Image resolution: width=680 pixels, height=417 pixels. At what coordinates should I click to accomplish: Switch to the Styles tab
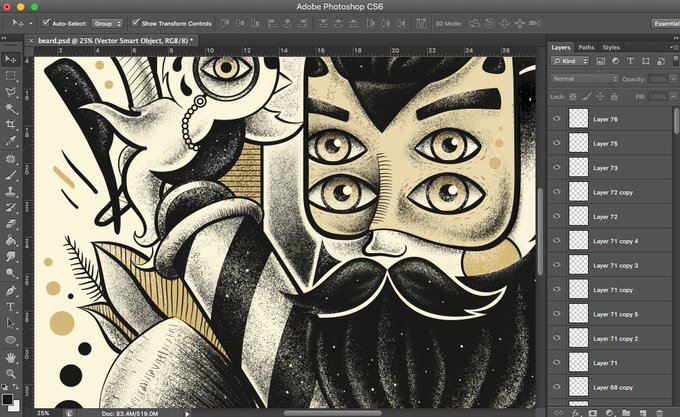click(x=611, y=47)
